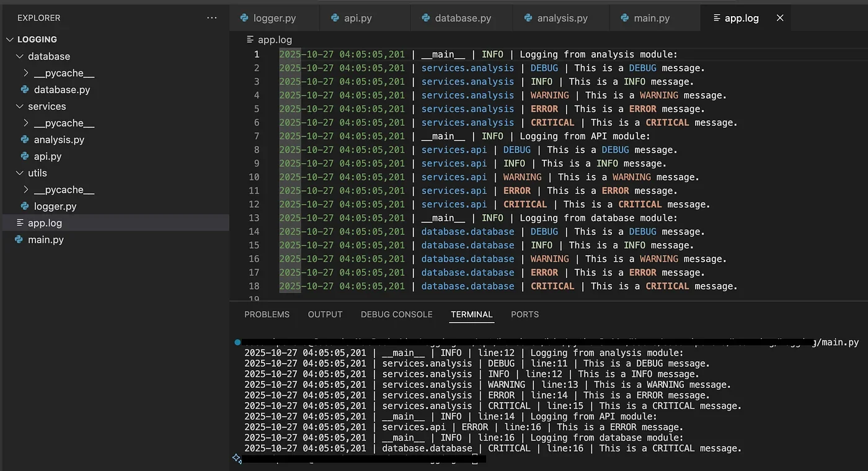Click the file icon next to app.log in explorer
This screenshot has width=868, height=471.
20,223
